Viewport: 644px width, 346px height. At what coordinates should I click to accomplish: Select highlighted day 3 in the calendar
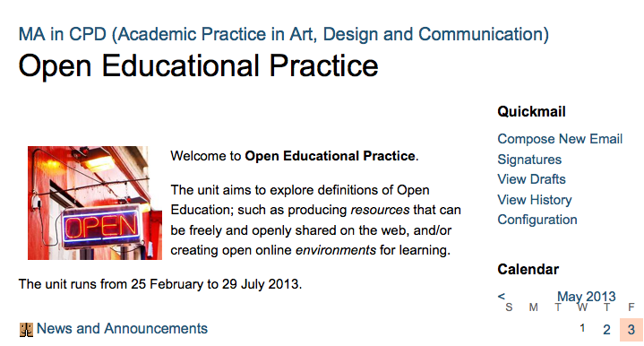[x=631, y=330]
